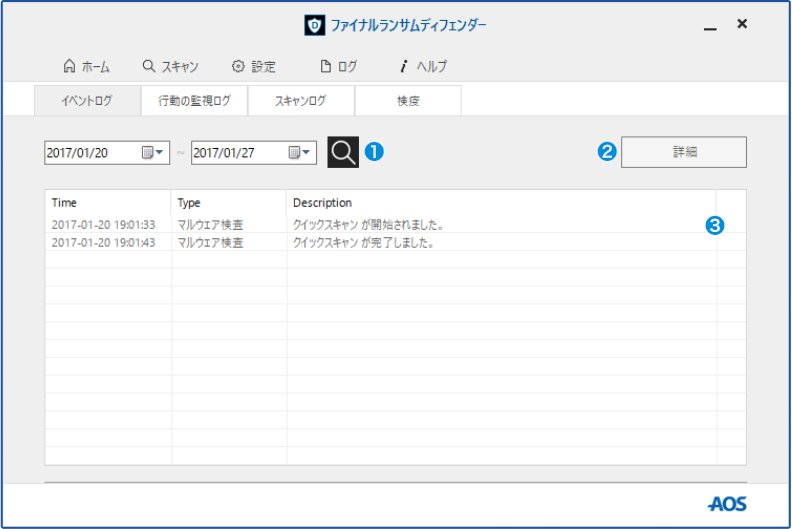
Task: Click the log document icon
Action: [326, 66]
